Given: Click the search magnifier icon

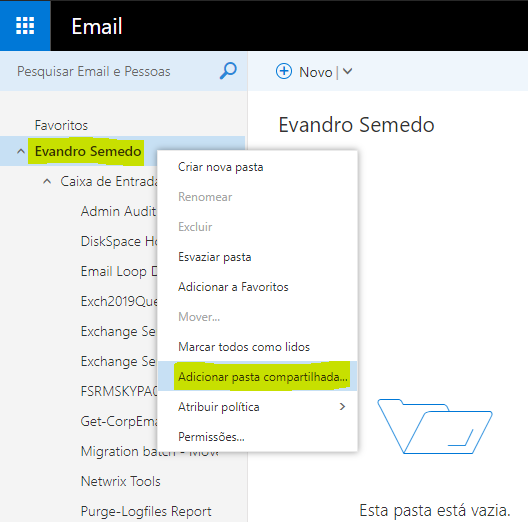Looking at the screenshot, I should click(228, 71).
